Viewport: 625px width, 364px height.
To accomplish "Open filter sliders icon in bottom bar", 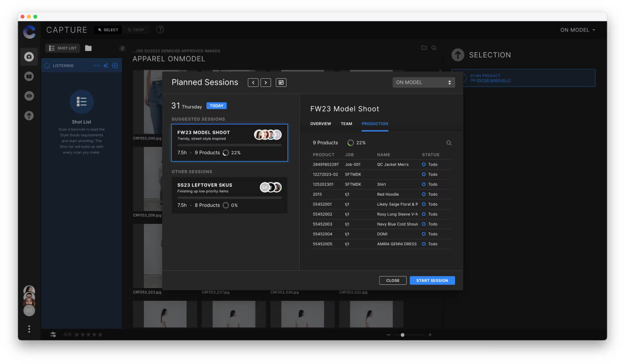I will 53,334.
